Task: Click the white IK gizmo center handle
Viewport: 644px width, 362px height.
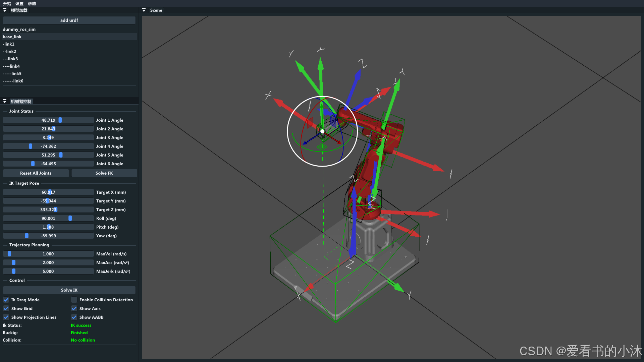Action: (322, 131)
